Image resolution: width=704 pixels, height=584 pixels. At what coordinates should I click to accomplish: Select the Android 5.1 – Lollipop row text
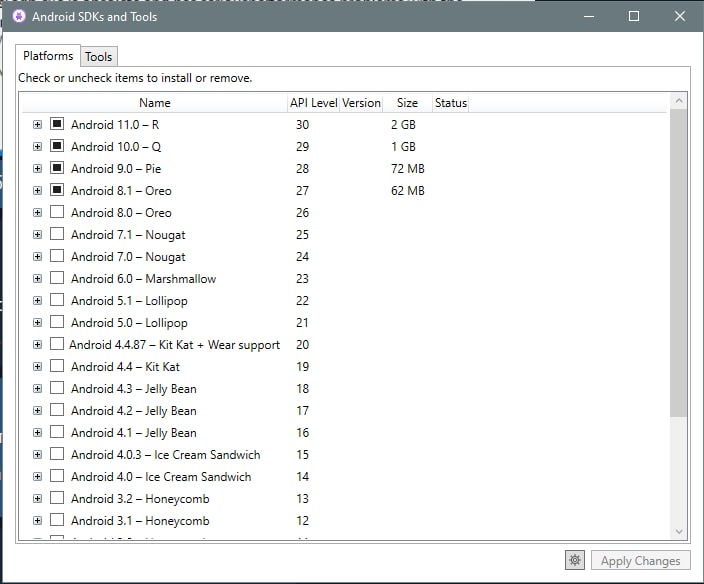[x=129, y=301]
